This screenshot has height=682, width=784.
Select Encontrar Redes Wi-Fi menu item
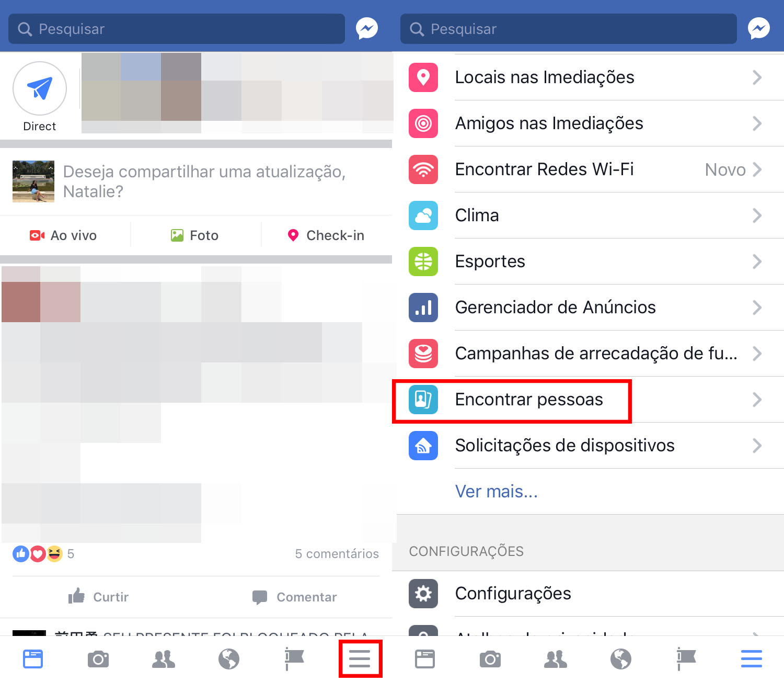(588, 169)
